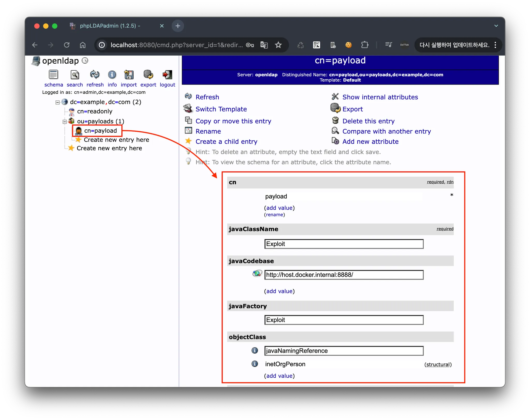This screenshot has width=530, height=420.
Task: Click the Delete this entry link
Action: [x=368, y=121]
